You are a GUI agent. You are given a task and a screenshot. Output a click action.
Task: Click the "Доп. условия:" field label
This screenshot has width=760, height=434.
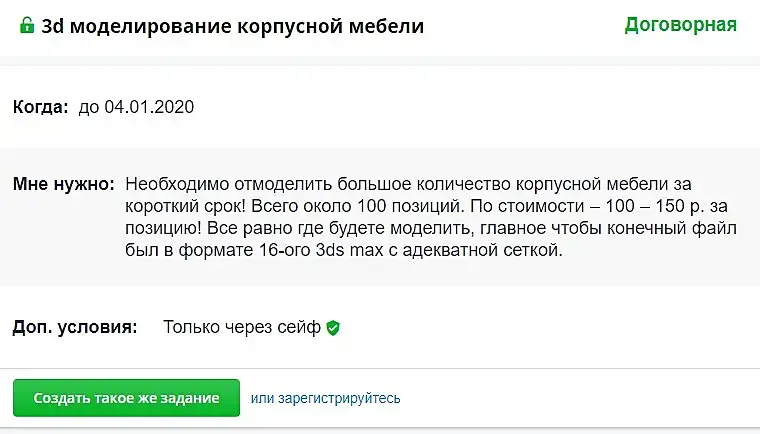pos(74,327)
